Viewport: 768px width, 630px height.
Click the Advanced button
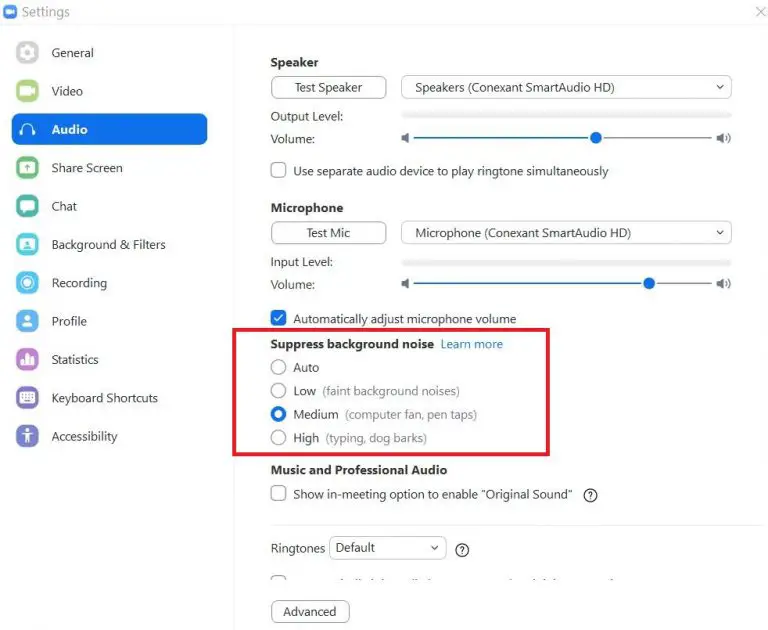click(x=310, y=611)
